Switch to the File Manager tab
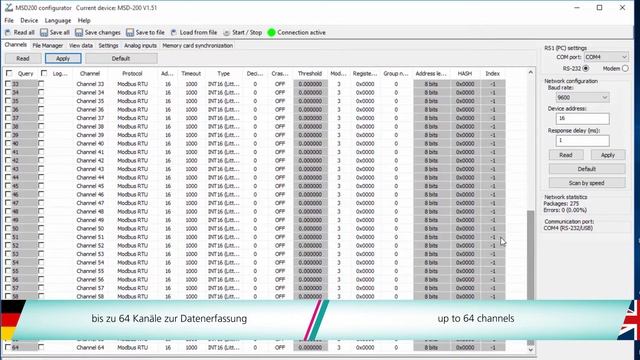Viewport: 640px width, 360px height. coord(48,46)
